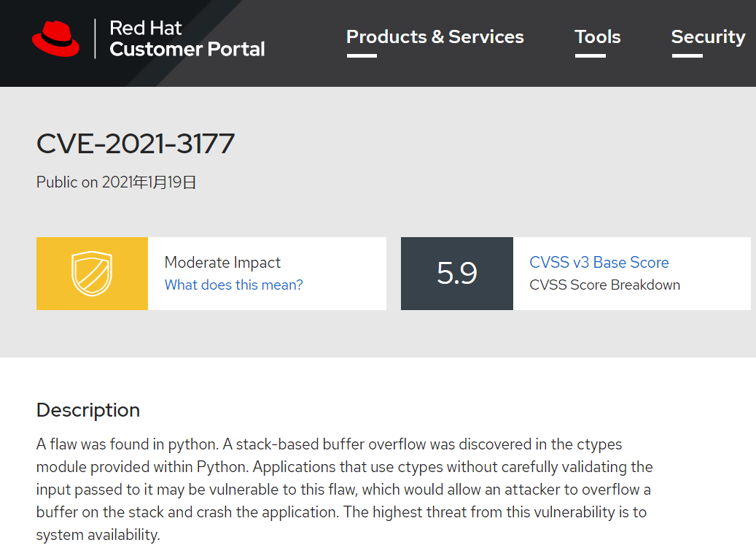The height and width of the screenshot is (556, 756).
Task: Click the Moderate Impact shield icon
Action: point(92,273)
